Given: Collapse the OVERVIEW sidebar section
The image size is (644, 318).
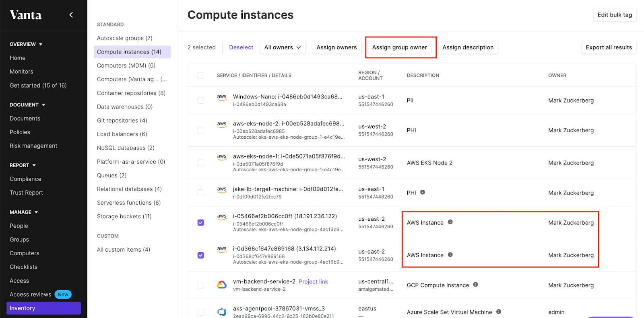Looking at the screenshot, I should [x=26, y=44].
